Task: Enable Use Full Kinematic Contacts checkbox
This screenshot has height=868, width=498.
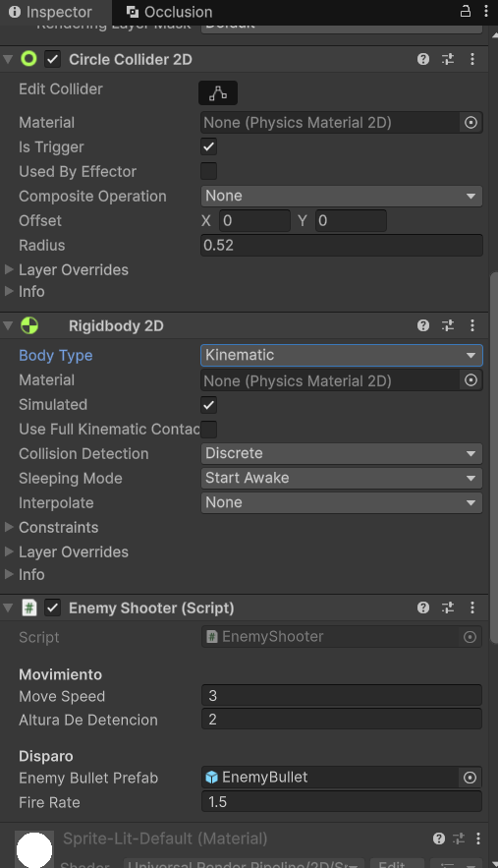Action: point(208,429)
